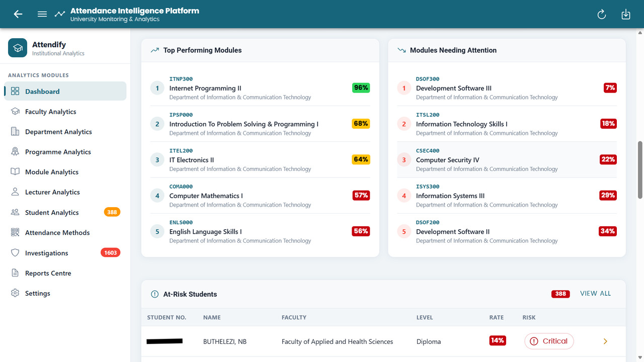The height and width of the screenshot is (362, 644).
Task: Click the 7% attendance badge
Action: point(610,87)
